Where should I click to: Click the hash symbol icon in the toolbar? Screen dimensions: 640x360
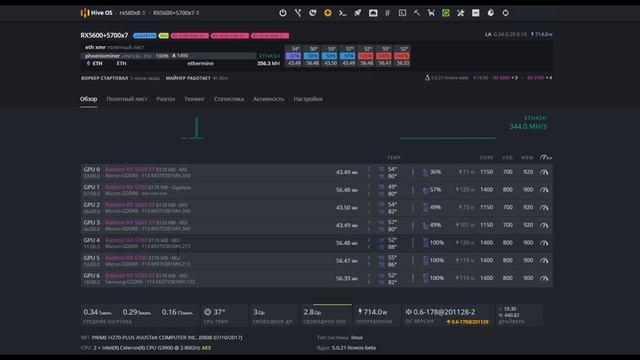(387, 13)
